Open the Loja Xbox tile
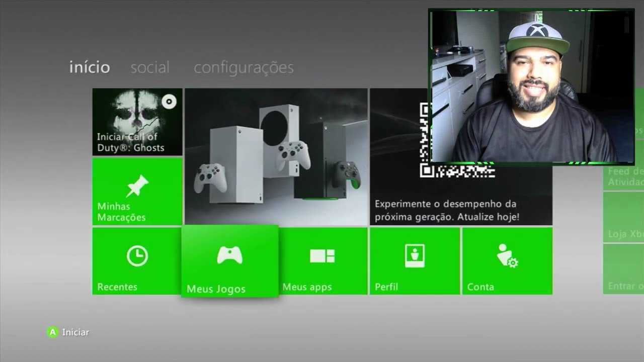Screen dimensions: 644x362 click(624, 217)
